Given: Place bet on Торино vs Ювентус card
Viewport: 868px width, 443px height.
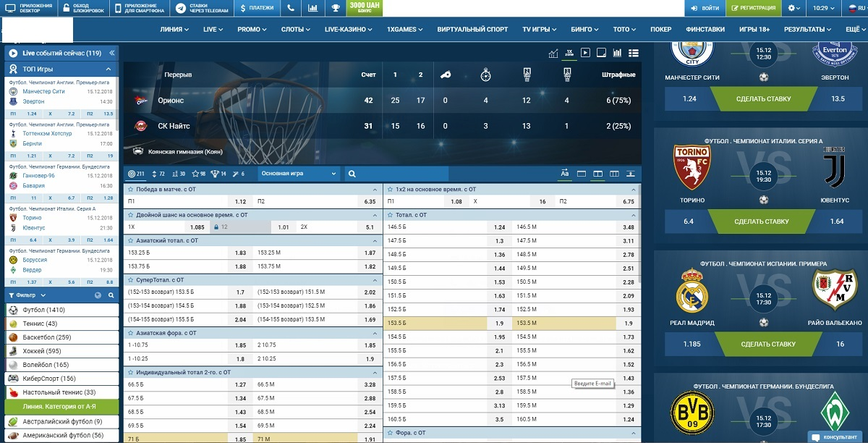Looking at the screenshot, I should coord(760,221).
